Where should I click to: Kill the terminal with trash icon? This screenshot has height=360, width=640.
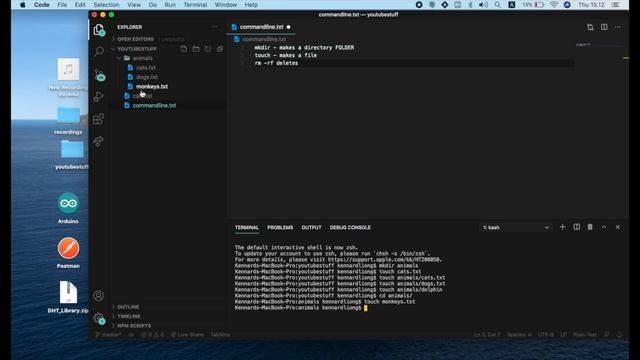(590, 227)
